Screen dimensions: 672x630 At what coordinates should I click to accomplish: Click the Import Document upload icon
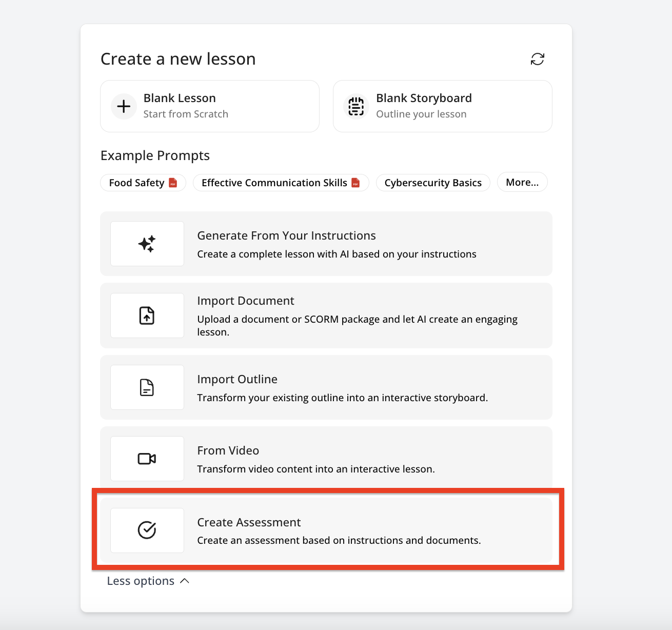tap(147, 316)
